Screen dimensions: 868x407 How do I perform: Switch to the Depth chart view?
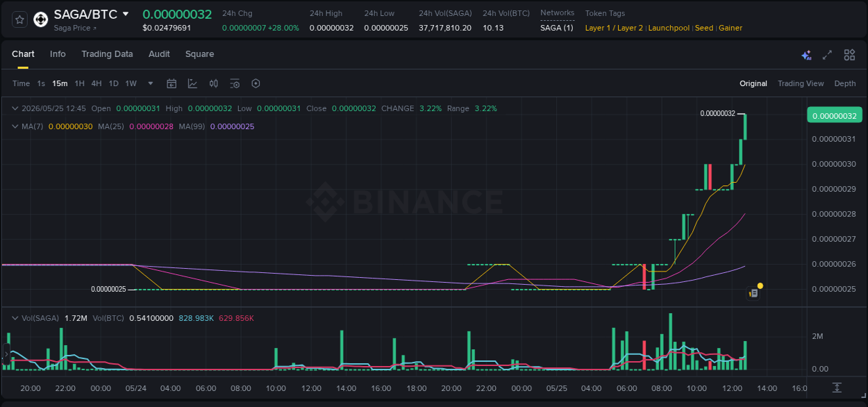click(x=845, y=83)
